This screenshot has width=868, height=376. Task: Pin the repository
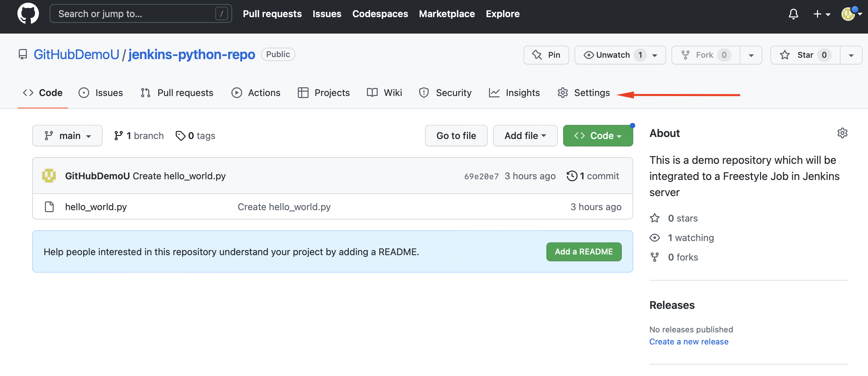coord(546,55)
